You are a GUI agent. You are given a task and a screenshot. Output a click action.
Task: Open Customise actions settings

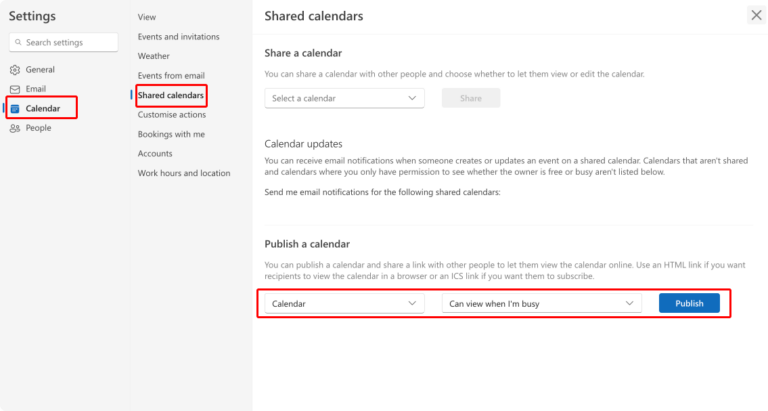[x=171, y=115]
